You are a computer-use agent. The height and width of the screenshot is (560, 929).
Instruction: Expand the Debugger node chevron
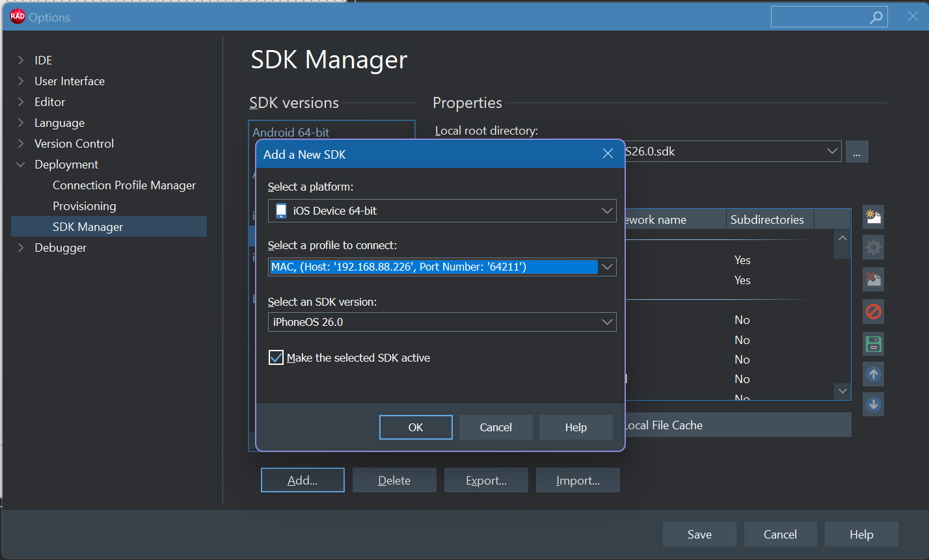[21, 248]
